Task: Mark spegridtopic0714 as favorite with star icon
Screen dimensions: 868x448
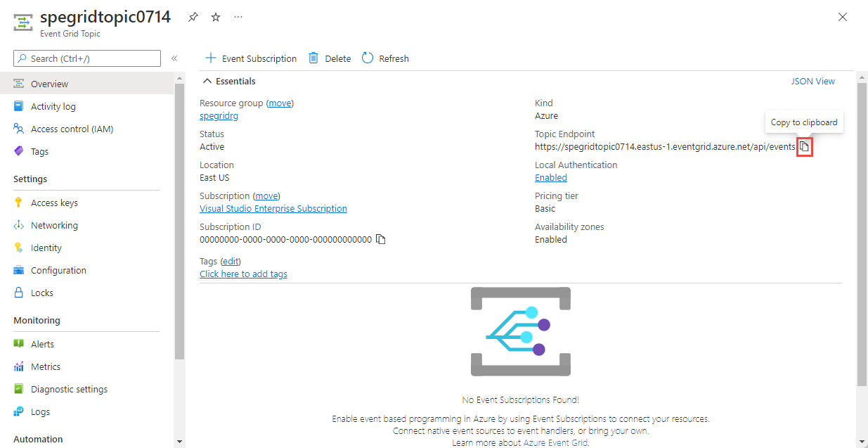Action: [216, 18]
